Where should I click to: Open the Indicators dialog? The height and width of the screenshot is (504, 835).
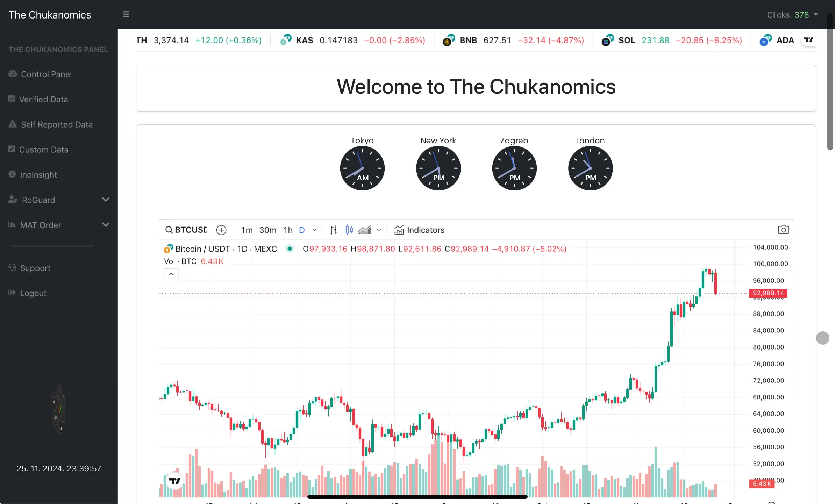420,230
